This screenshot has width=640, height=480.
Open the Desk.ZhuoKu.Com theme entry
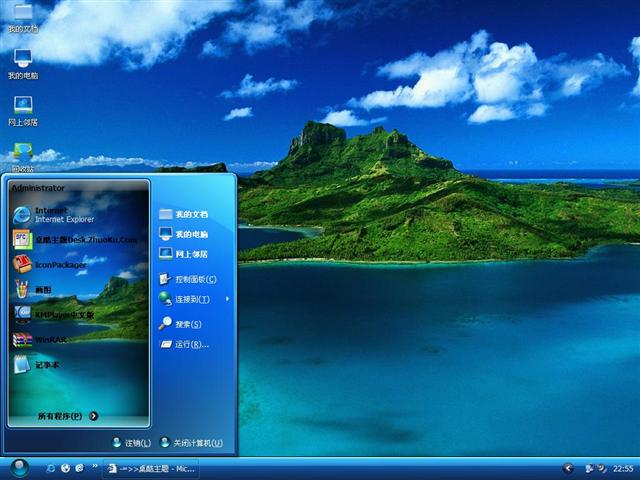coord(75,240)
